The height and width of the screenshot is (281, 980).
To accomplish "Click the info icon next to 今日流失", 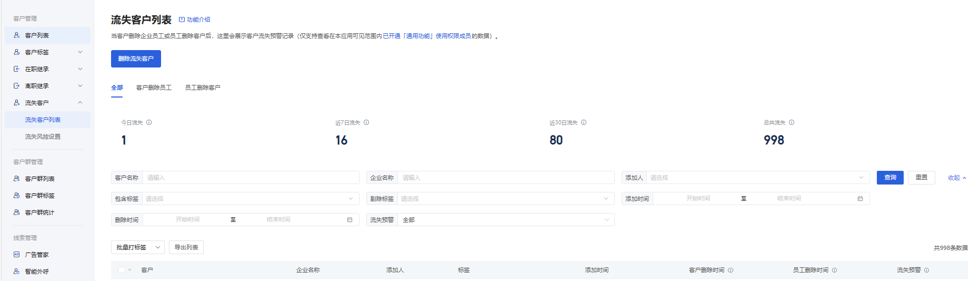I will pyautogui.click(x=149, y=122).
